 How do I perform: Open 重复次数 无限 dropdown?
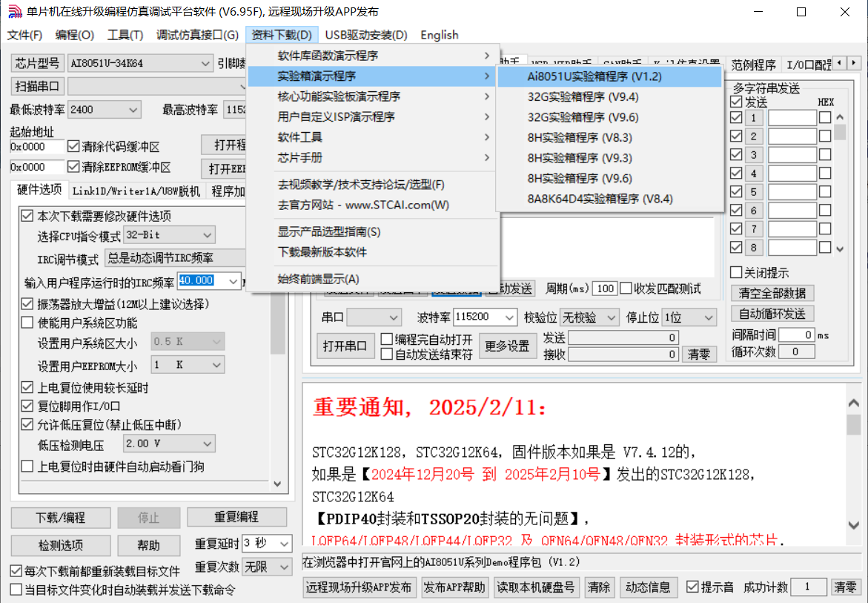coord(267,567)
